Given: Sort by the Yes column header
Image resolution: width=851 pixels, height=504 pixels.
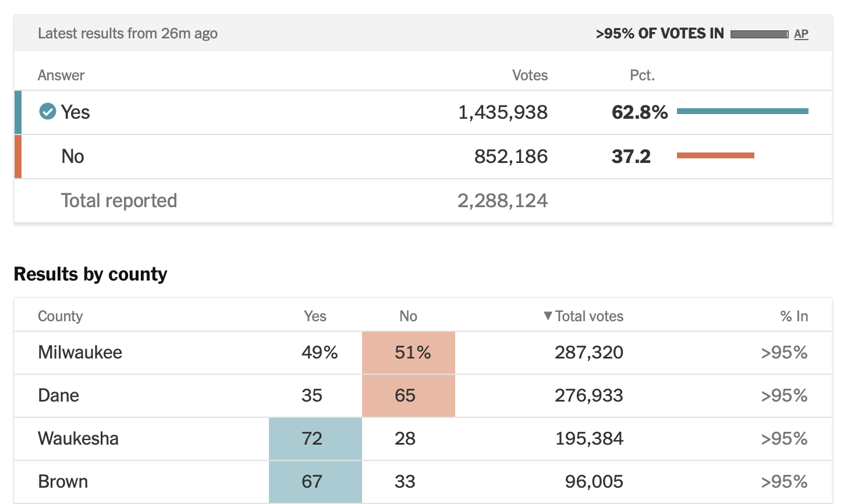Looking at the screenshot, I should [315, 316].
